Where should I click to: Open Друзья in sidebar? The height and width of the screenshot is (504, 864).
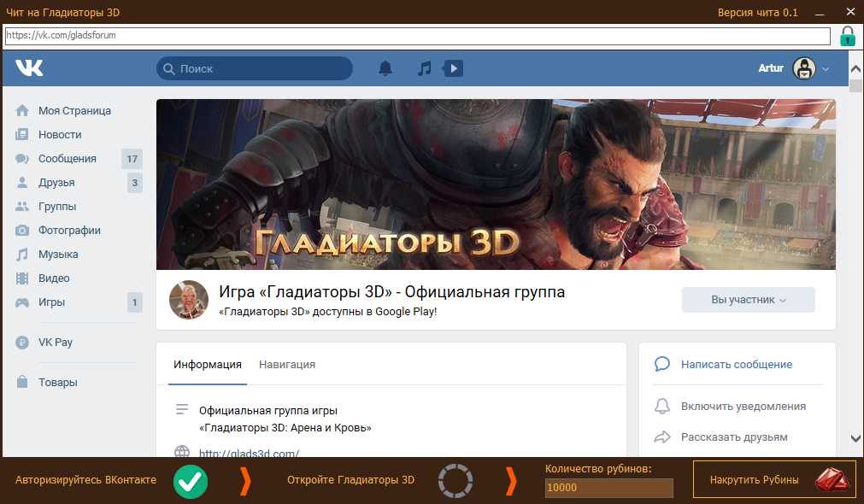(x=56, y=182)
